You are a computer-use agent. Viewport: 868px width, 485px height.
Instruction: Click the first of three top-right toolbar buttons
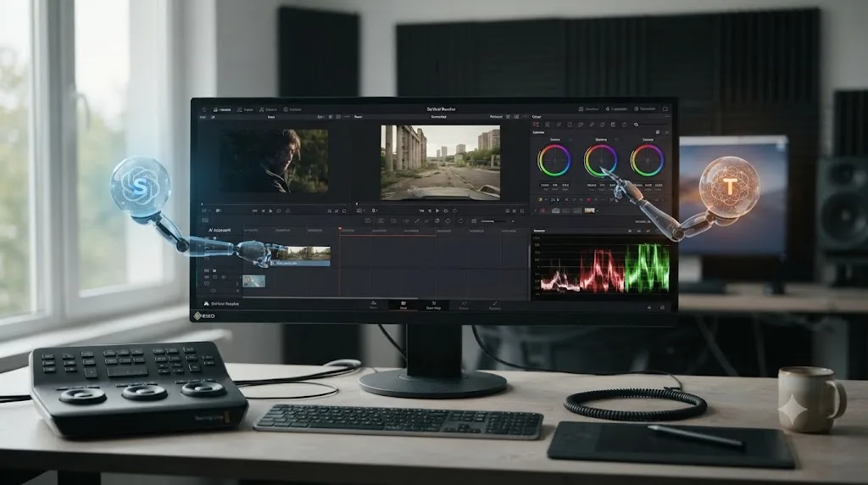[x=588, y=109]
